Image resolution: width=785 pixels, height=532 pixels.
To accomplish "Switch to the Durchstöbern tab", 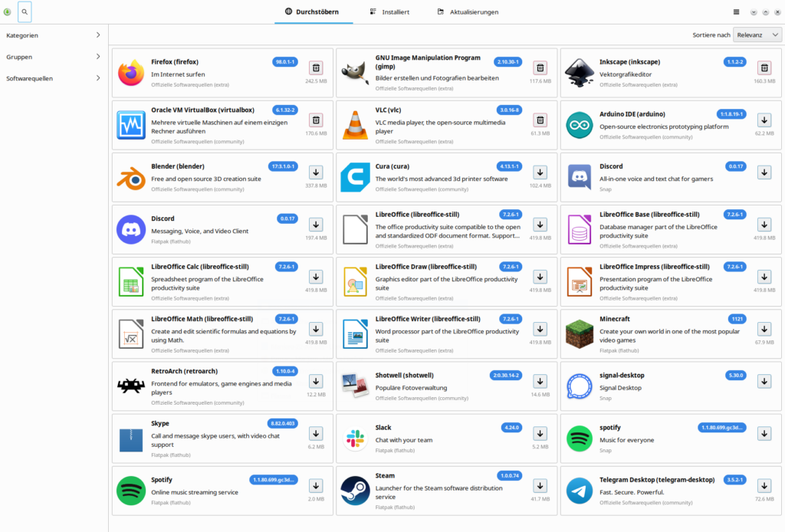I will coord(313,12).
